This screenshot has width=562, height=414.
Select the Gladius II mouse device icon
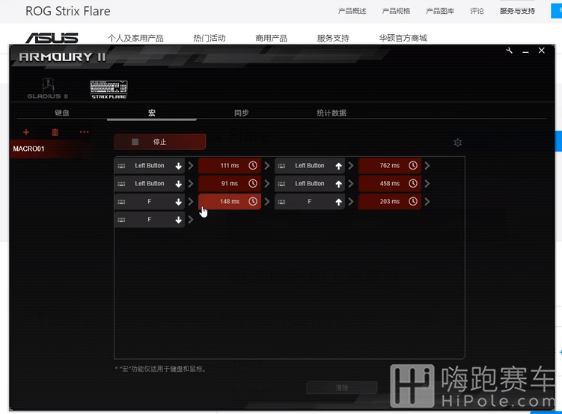(48, 88)
